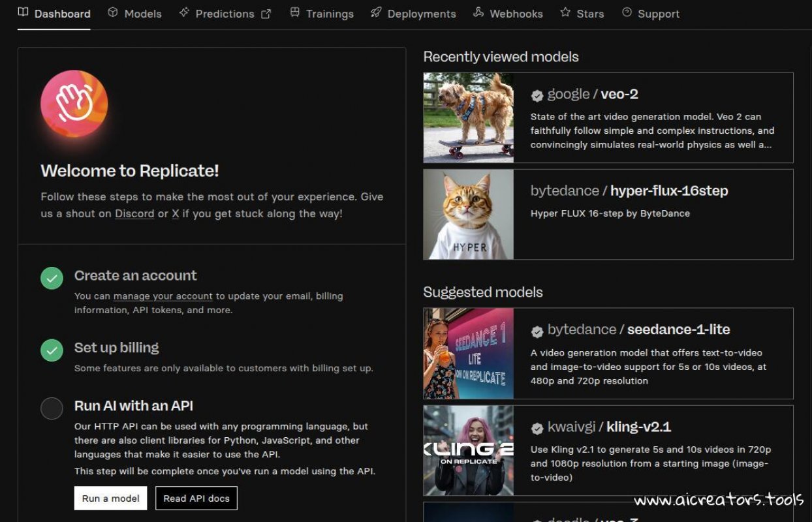812x522 pixels.
Task: Open the Trainings icon in the navbar
Action: coord(296,13)
